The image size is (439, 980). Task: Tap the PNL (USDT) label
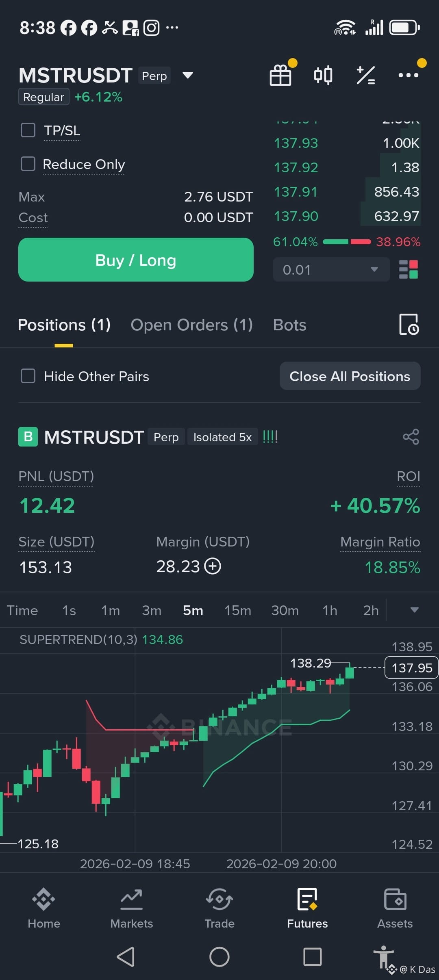56,476
